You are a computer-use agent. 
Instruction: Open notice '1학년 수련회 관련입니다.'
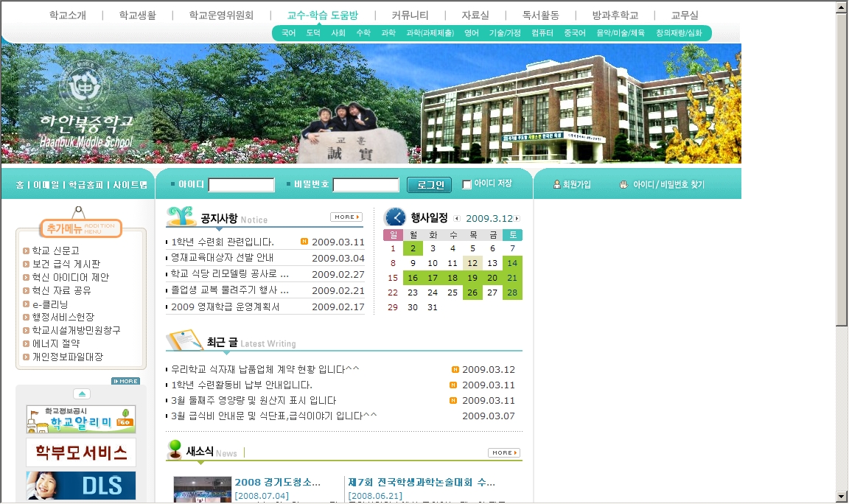pos(223,242)
